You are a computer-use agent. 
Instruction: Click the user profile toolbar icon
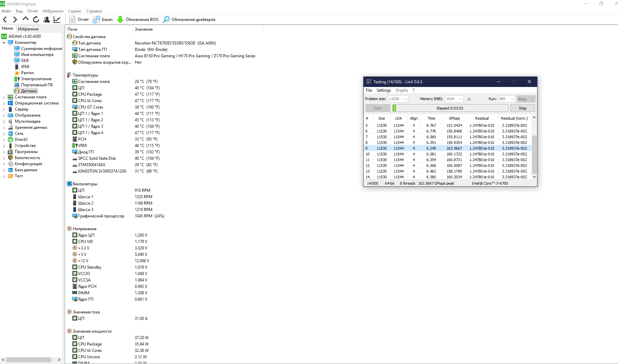[x=47, y=20]
